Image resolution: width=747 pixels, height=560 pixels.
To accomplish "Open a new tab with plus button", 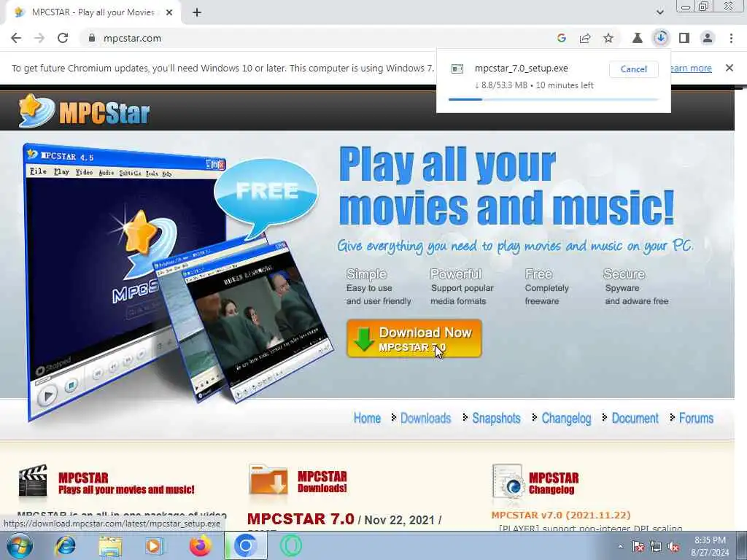I will (197, 12).
